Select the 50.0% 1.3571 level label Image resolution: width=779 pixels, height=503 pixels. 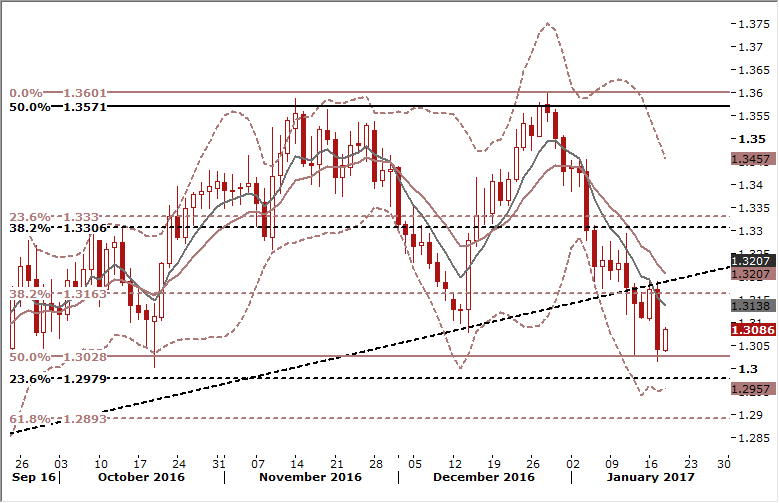click(58, 107)
